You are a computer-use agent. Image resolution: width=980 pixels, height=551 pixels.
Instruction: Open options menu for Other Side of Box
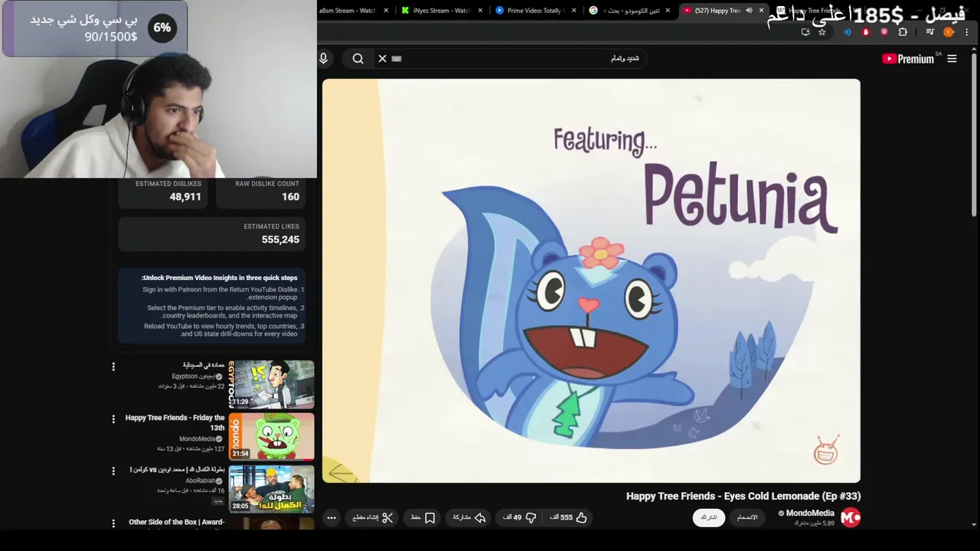(113, 523)
